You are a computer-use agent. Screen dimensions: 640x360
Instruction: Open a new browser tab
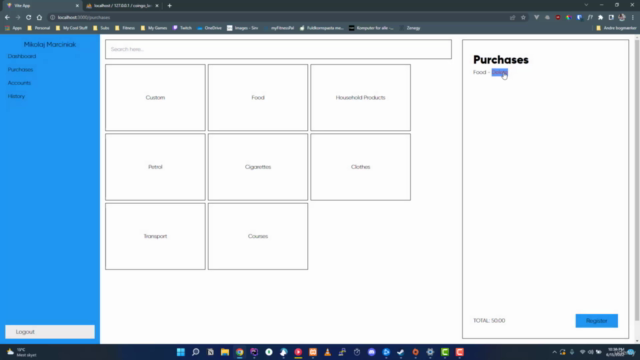point(169,6)
